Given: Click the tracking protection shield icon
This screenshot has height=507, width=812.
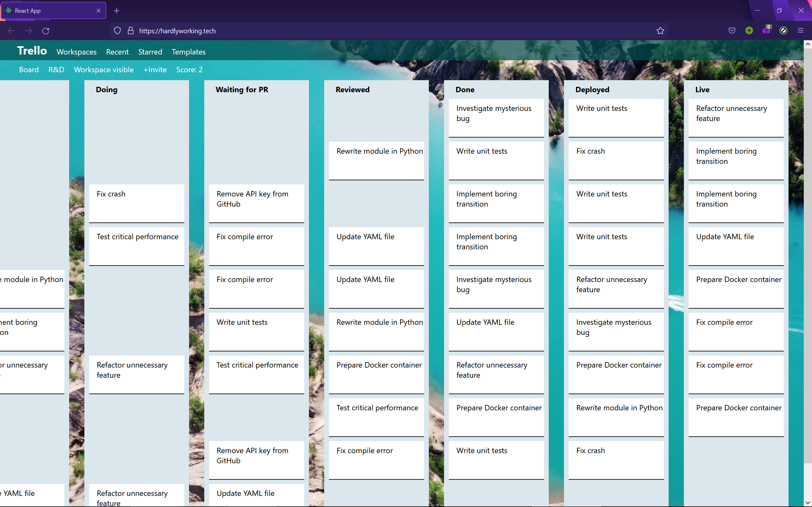Looking at the screenshot, I should click(117, 31).
